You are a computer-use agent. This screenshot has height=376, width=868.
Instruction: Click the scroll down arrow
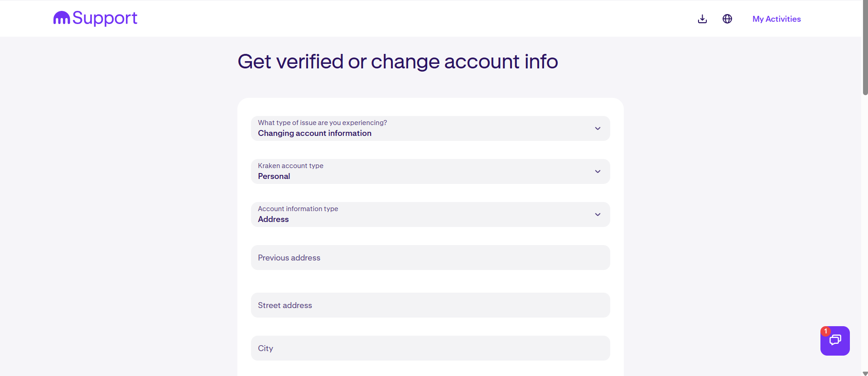865,373
